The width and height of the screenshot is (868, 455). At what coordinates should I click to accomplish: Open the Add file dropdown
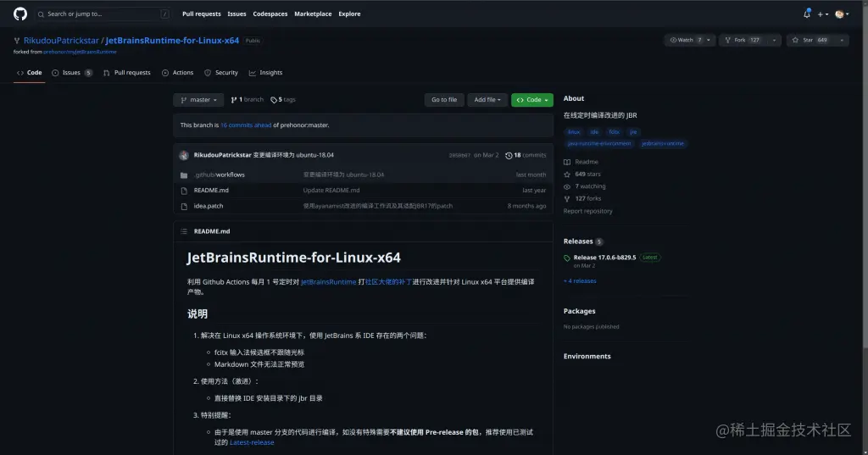coord(487,100)
